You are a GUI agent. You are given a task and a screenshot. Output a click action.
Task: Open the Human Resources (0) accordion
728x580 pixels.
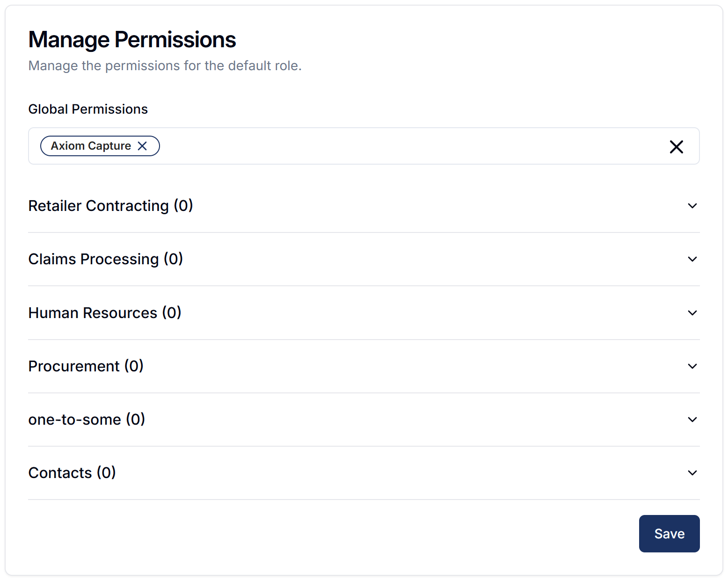pos(364,313)
